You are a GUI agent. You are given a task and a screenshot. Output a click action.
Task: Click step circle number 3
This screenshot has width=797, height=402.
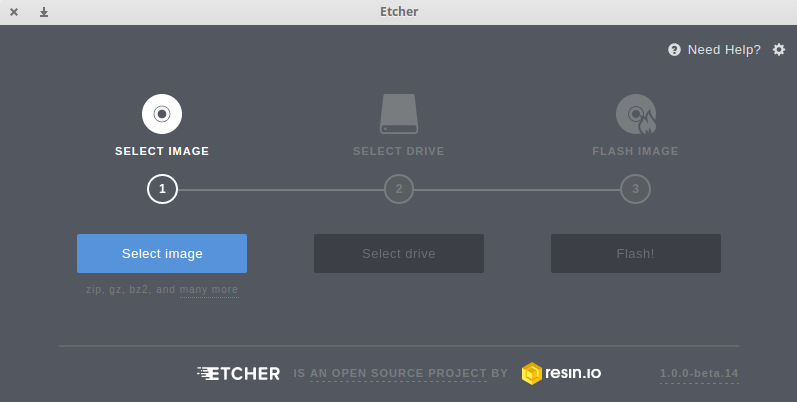[x=635, y=189]
